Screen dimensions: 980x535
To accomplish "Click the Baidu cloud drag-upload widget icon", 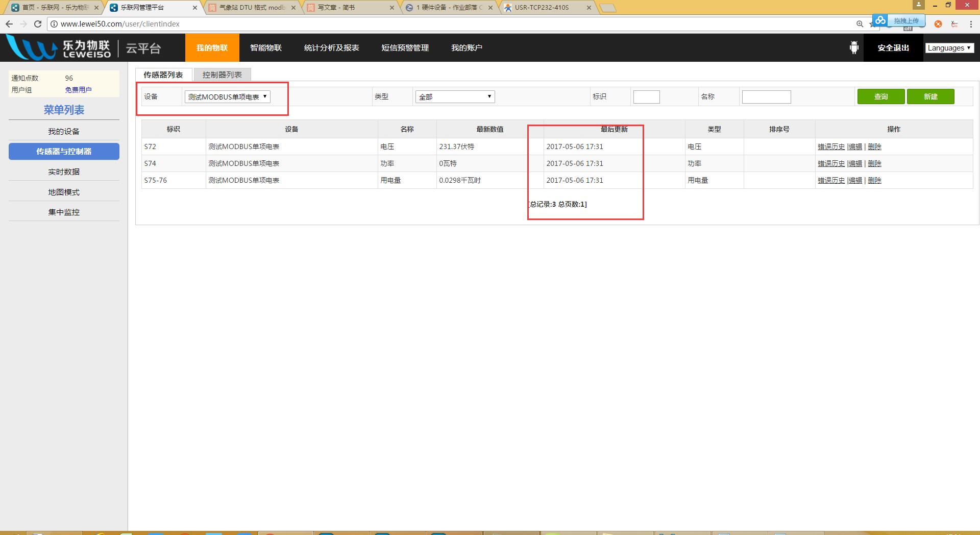I will coord(880,20).
